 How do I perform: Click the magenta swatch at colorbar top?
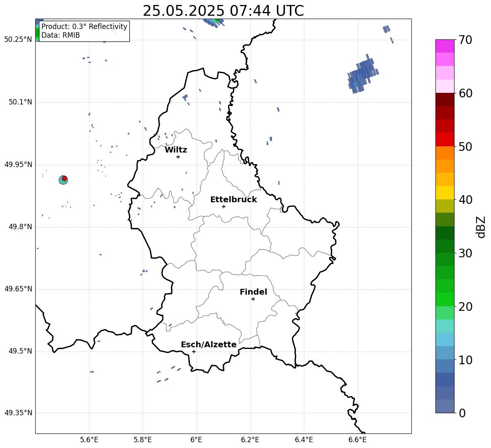coord(445,46)
